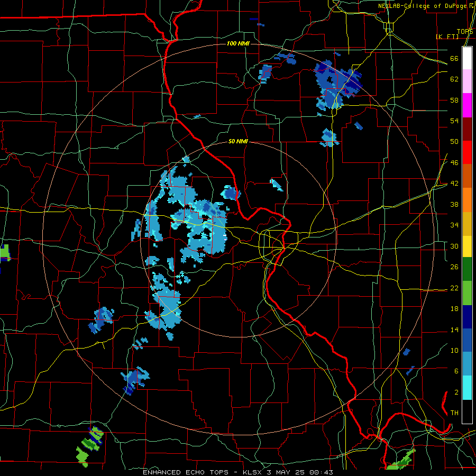Click legend value 38
This screenshot has height=476, width=476.
pyautogui.click(x=454, y=204)
